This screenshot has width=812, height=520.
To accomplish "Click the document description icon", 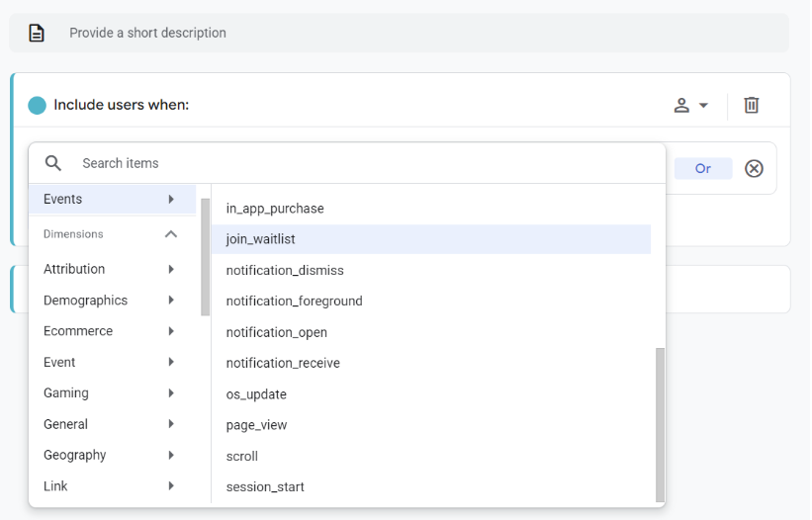I will 37,33.
